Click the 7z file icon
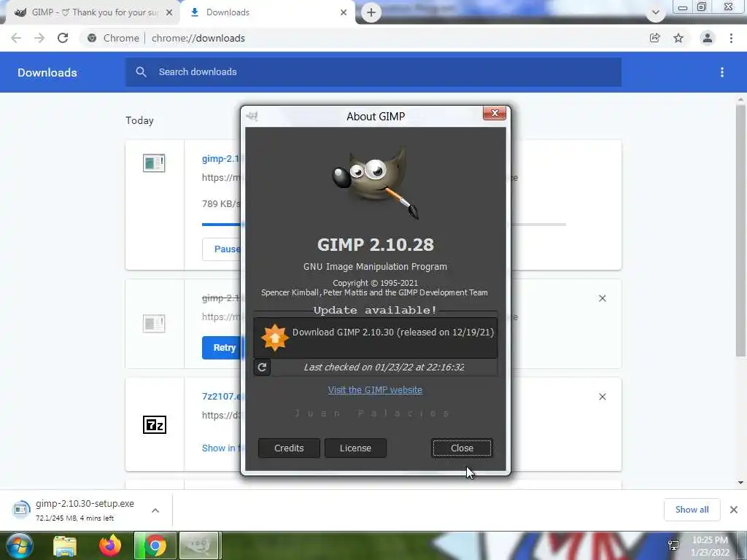Image resolution: width=747 pixels, height=560 pixels. [x=155, y=425]
